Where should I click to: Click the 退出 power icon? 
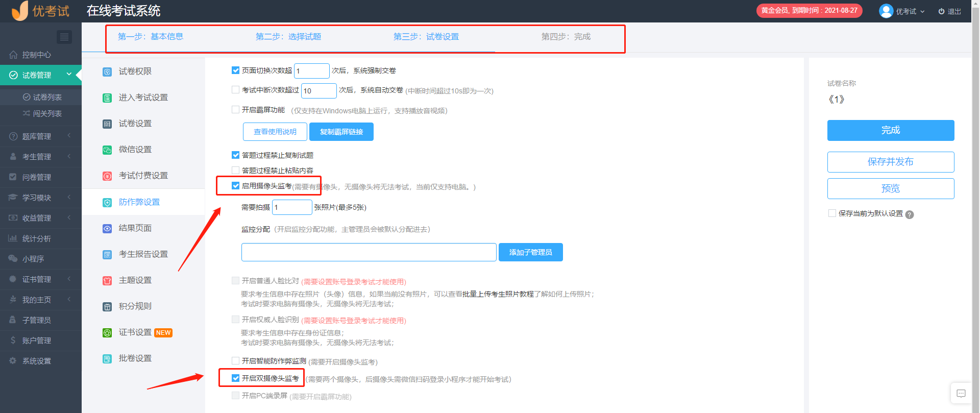click(x=941, y=11)
